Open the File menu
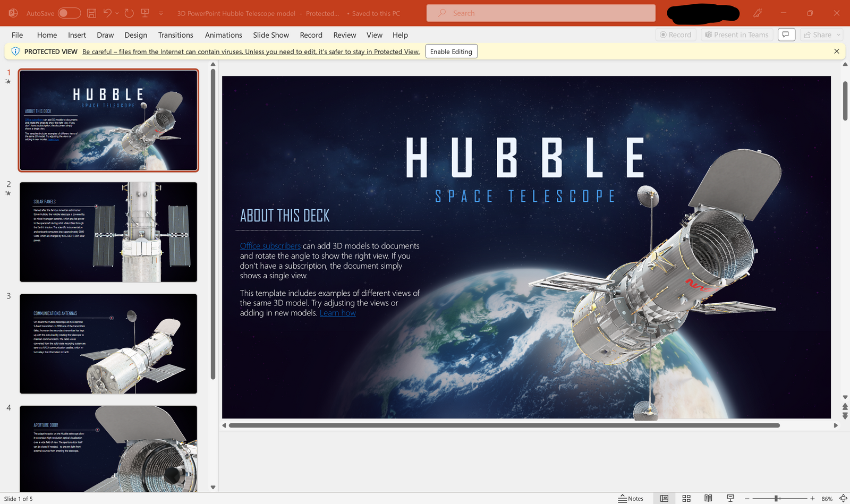The image size is (850, 504). (x=17, y=35)
